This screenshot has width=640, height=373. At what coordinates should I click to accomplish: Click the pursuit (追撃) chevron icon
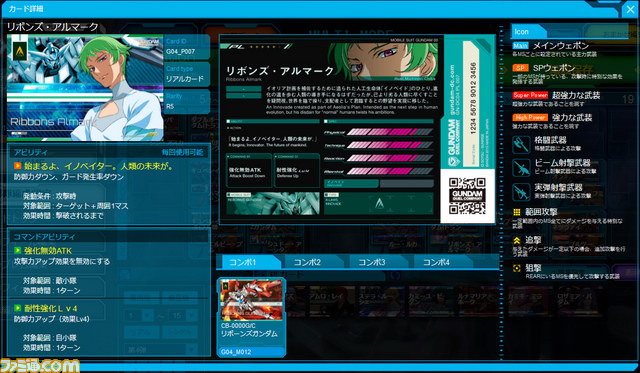(517, 241)
